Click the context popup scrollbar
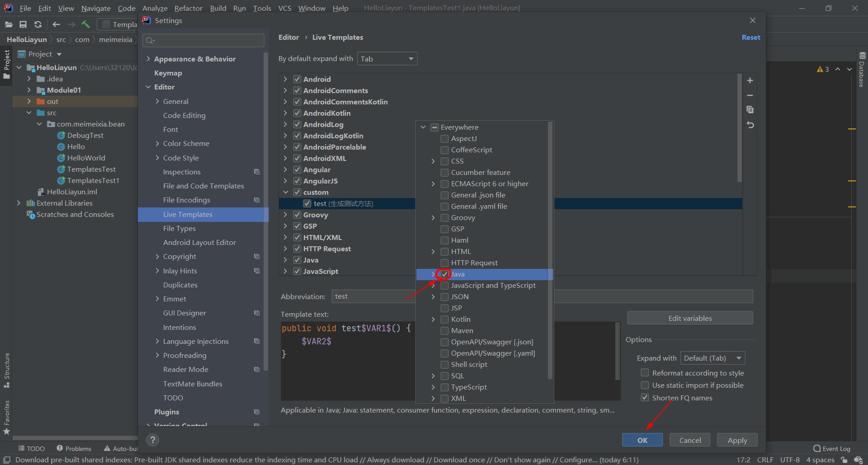 (x=550, y=250)
